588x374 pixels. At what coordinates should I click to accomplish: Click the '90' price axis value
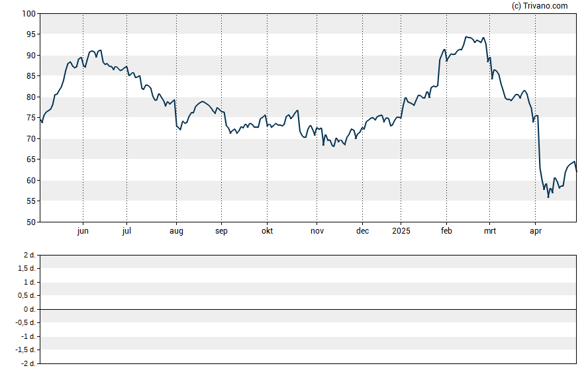(31, 56)
